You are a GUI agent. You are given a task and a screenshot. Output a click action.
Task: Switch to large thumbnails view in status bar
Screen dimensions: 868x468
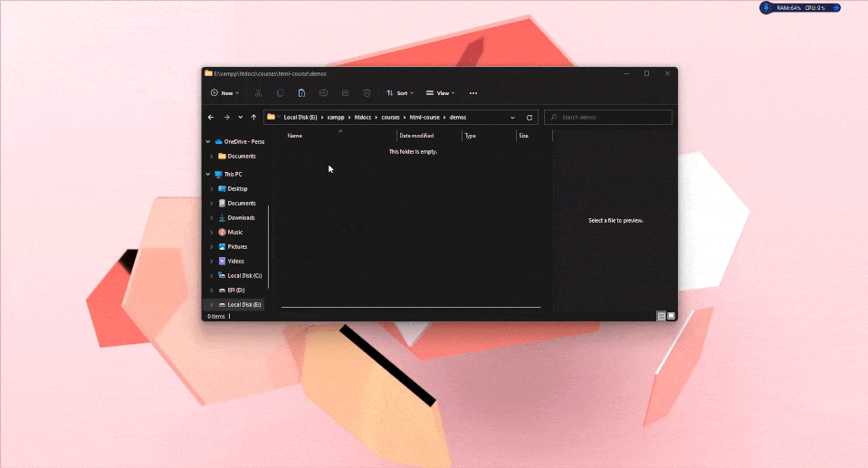[x=672, y=316]
